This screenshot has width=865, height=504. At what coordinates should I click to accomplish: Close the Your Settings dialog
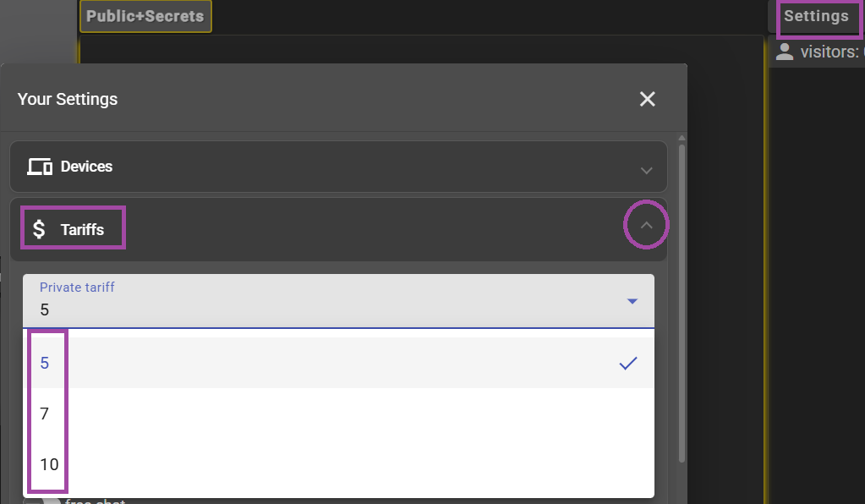coord(647,99)
